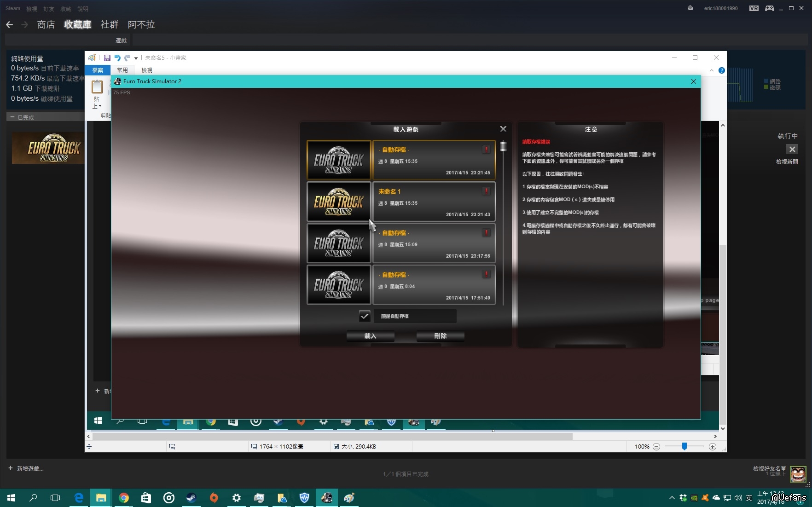Close the 載入遊戲 load game dialog

[503, 129]
